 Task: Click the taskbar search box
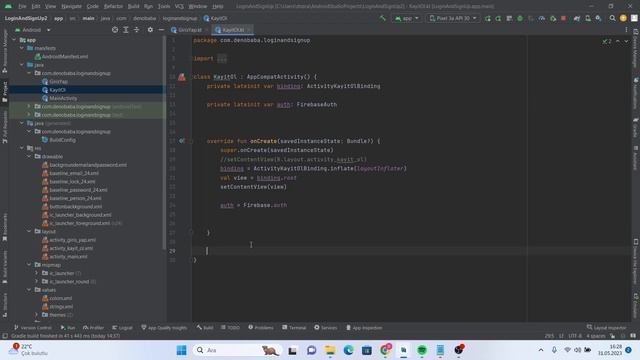click(237, 350)
